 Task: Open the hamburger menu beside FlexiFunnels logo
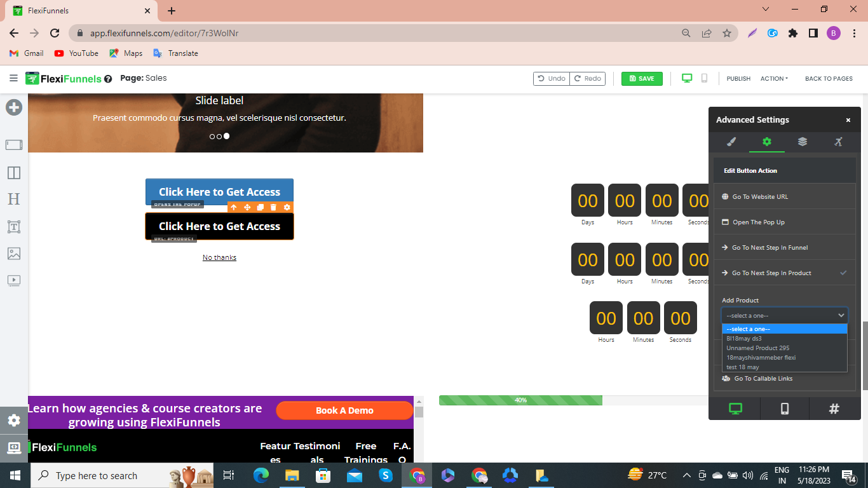13,78
